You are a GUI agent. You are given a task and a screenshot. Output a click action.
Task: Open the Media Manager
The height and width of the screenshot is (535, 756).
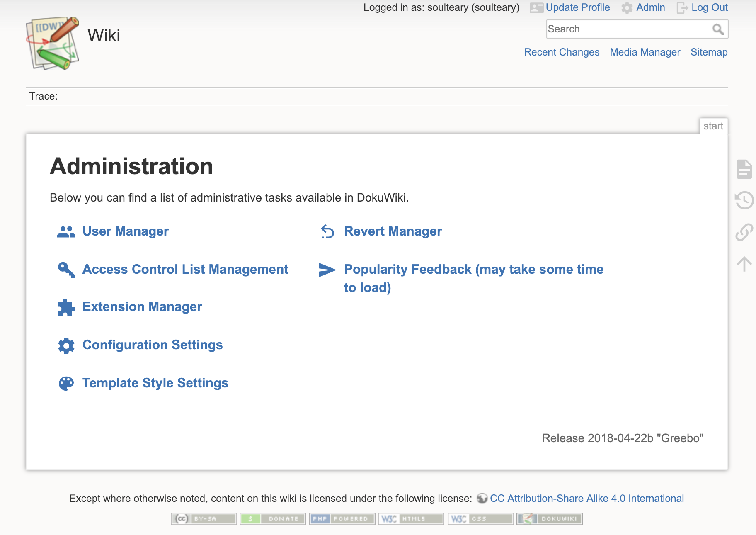tap(645, 52)
